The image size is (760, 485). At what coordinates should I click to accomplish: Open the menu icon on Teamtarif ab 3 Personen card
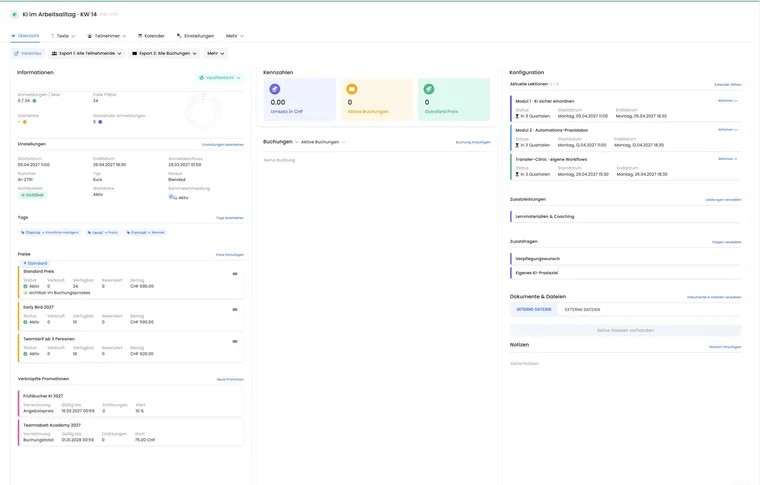(x=235, y=342)
